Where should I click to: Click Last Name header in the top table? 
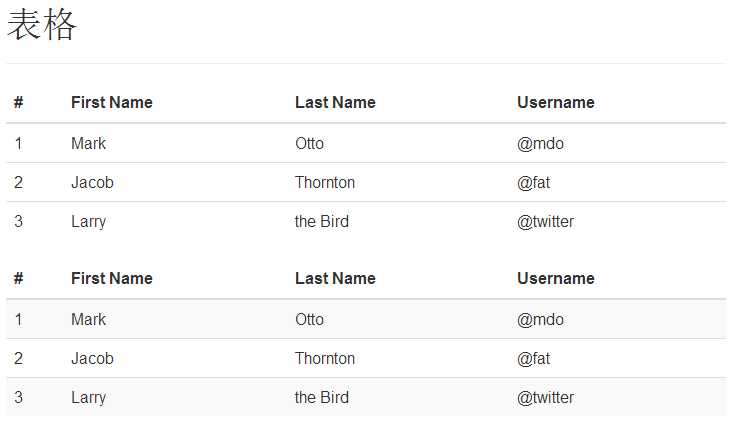(x=335, y=102)
